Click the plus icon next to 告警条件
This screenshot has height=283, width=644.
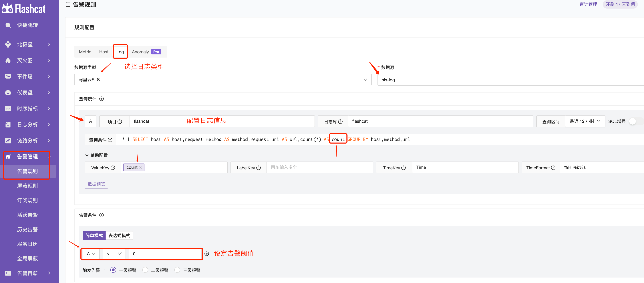click(102, 215)
